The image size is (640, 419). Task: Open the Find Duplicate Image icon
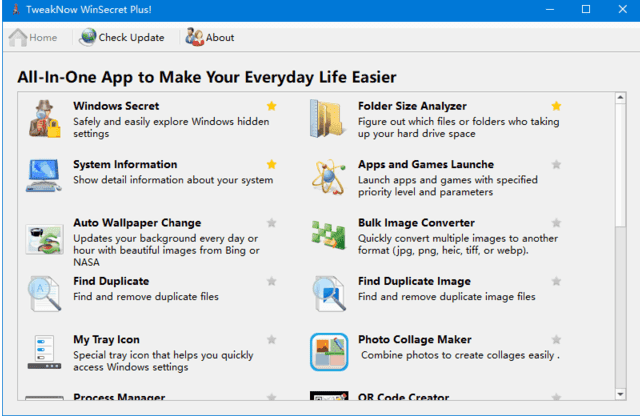pos(329,293)
